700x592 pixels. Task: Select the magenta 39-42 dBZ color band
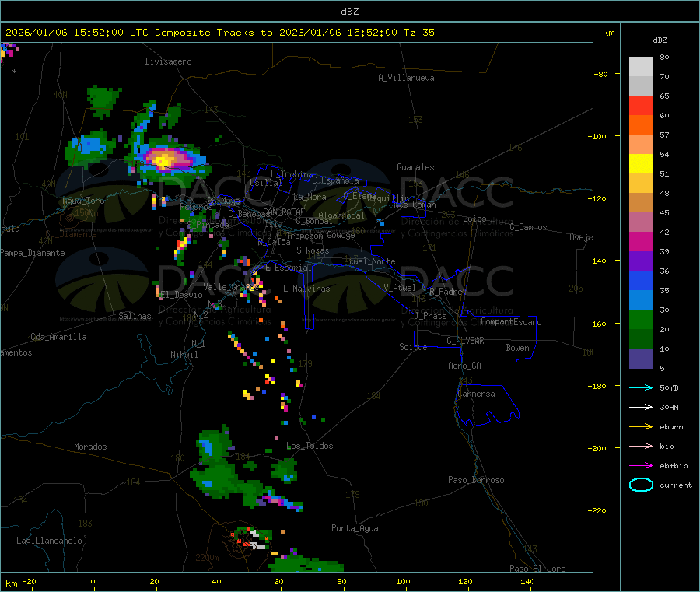pyautogui.click(x=641, y=241)
